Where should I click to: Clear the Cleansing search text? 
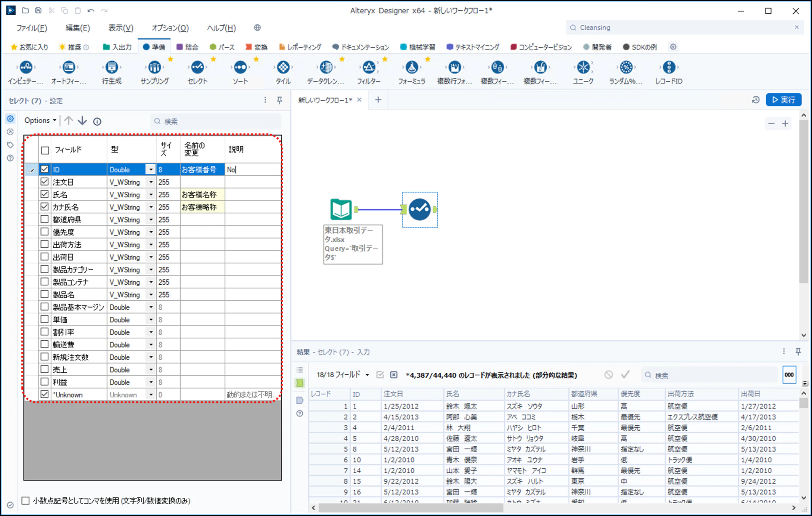click(797, 27)
